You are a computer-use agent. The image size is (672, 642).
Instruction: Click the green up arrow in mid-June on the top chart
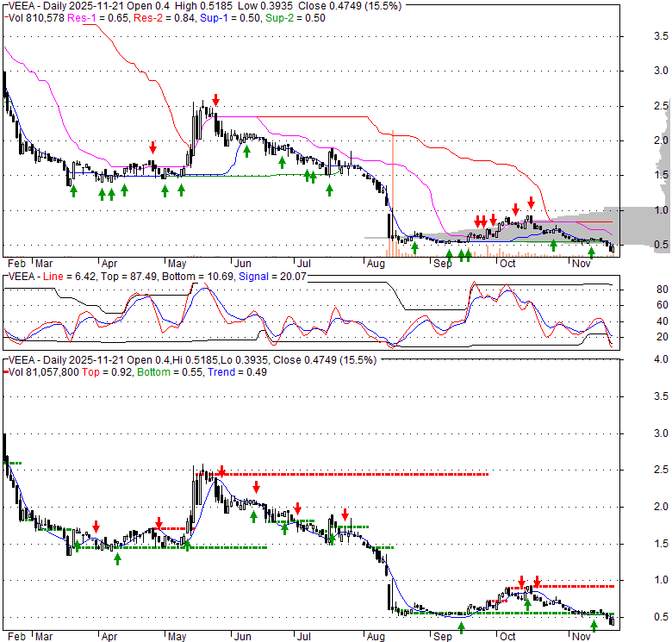click(x=246, y=151)
